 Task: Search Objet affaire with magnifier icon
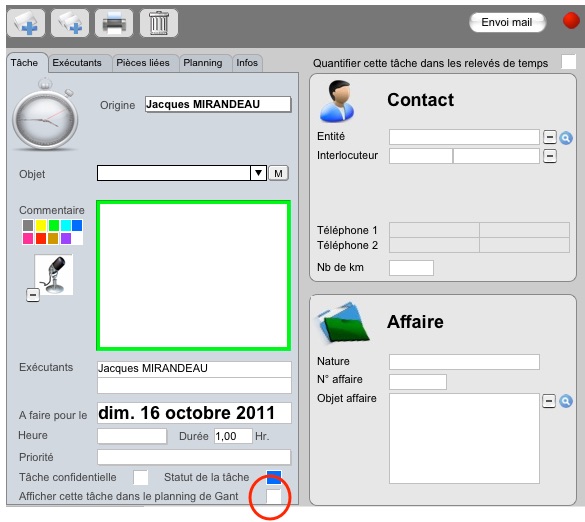(x=566, y=401)
